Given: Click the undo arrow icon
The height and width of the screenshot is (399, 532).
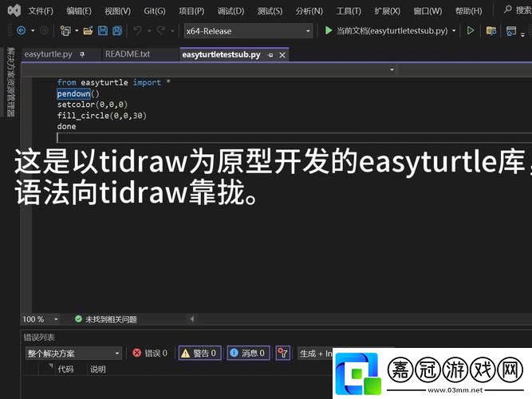Looking at the screenshot, I should click(x=137, y=31).
